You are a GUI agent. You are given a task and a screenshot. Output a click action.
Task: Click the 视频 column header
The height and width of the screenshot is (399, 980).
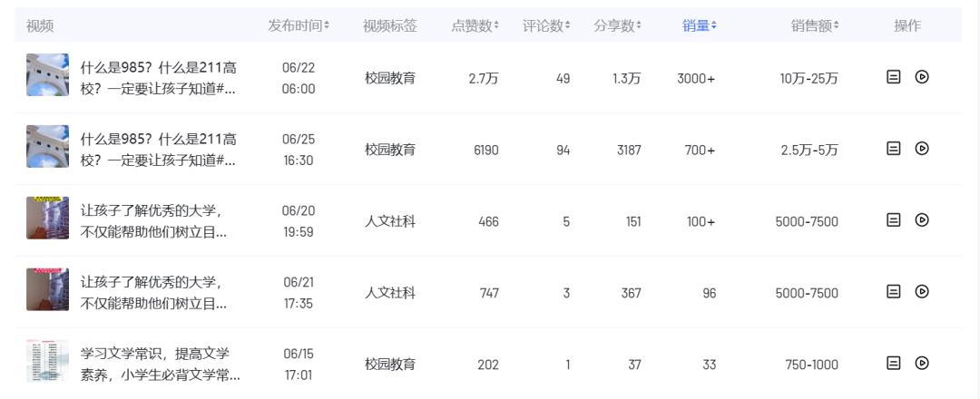pos(40,25)
